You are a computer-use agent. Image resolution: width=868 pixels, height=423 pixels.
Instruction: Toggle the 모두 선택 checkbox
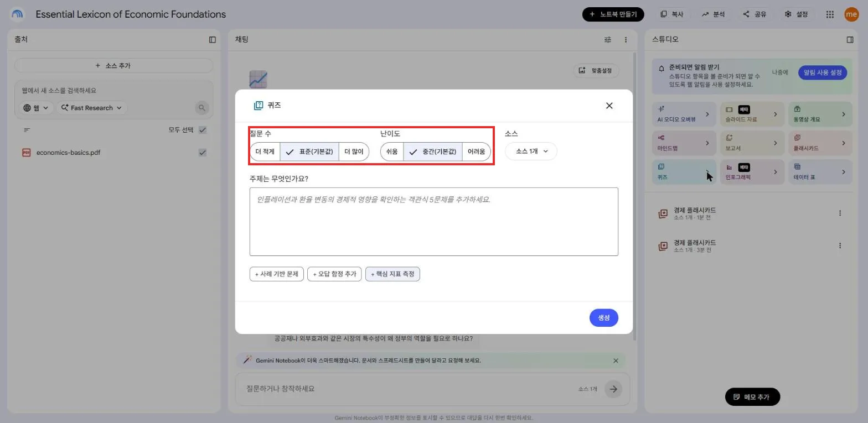click(203, 130)
